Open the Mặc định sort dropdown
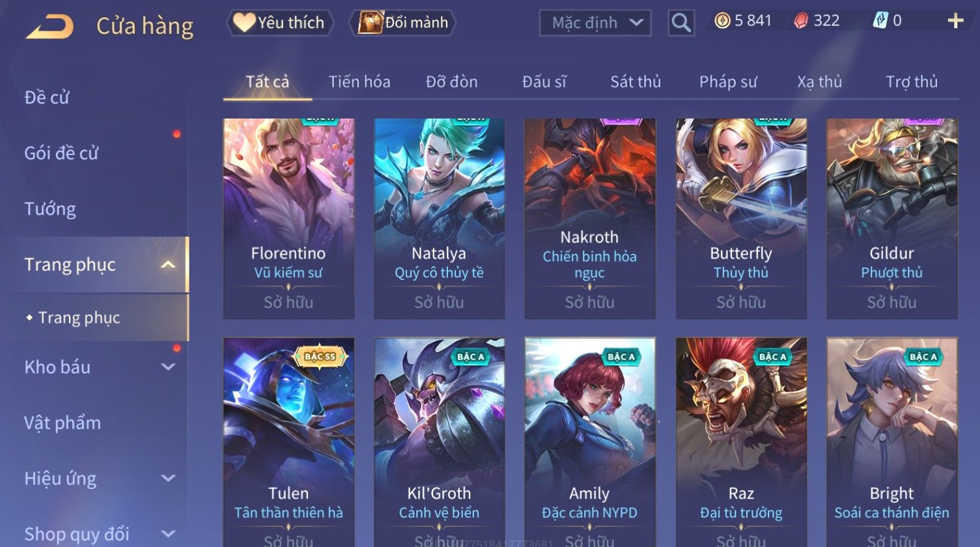980x547 pixels. [x=595, y=23]
